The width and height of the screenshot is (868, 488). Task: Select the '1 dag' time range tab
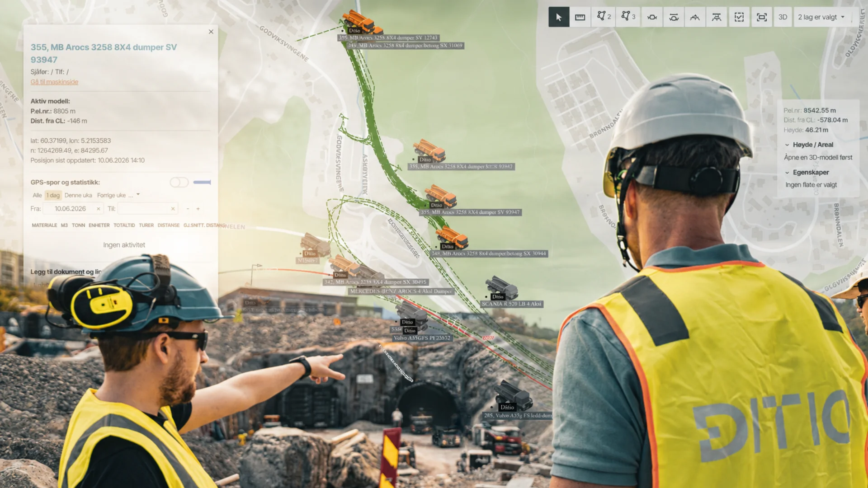click(x=53, y=195)
